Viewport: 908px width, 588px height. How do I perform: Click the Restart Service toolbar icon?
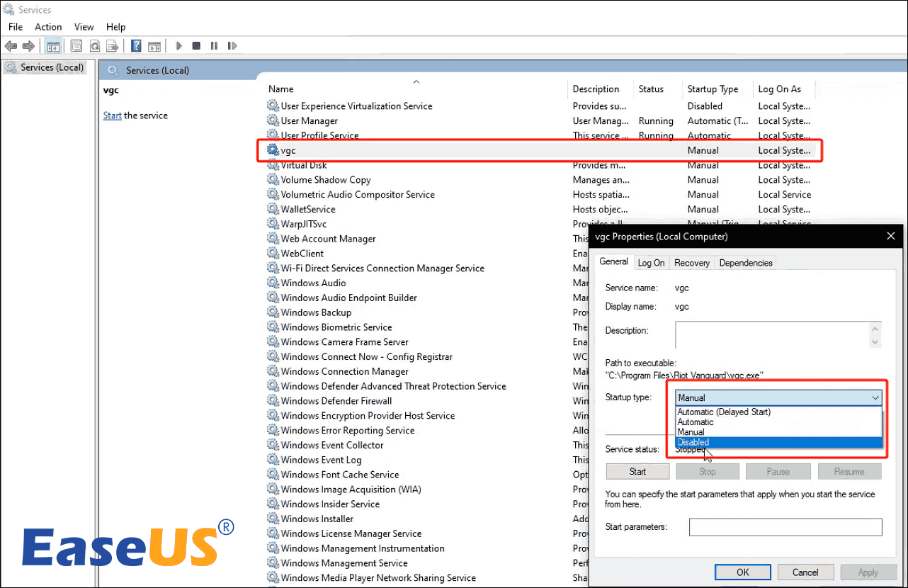point(232,46)
